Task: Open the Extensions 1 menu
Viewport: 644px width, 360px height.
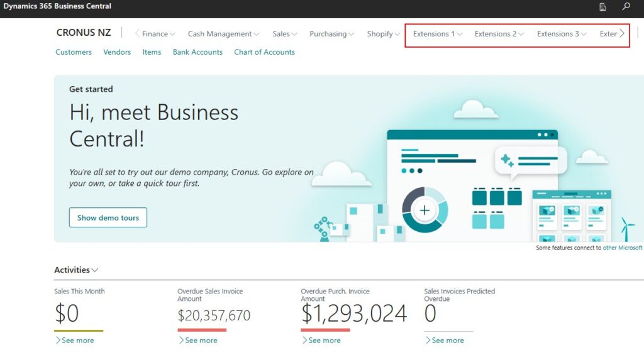Action: click(x=437, y=34)
